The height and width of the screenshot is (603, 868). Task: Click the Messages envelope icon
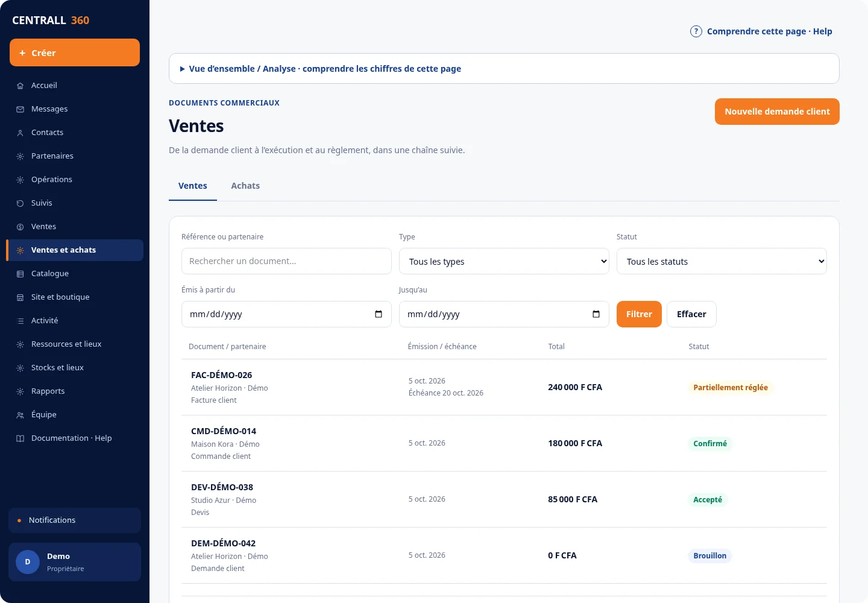(20, 109)
